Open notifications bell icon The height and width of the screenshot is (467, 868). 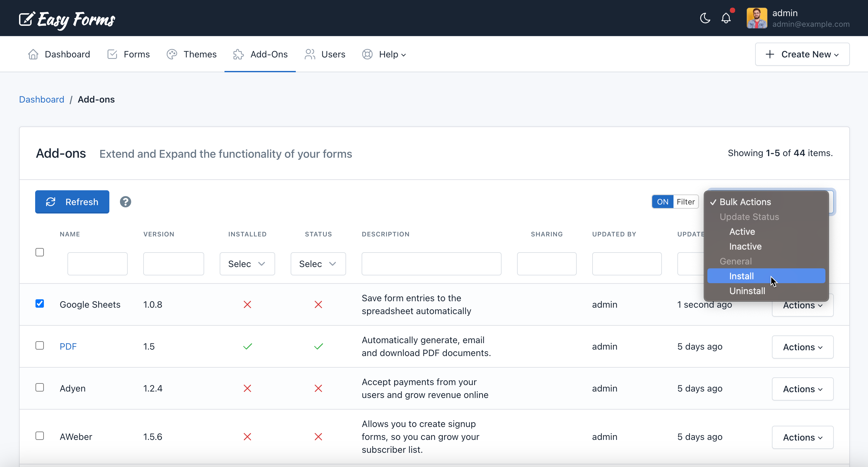tap(726, 18)
